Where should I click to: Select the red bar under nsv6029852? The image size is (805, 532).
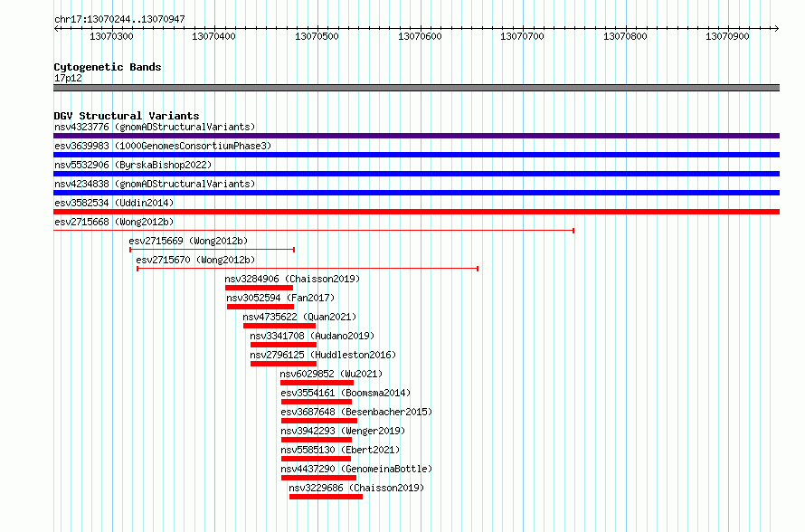tap(317, 383)
